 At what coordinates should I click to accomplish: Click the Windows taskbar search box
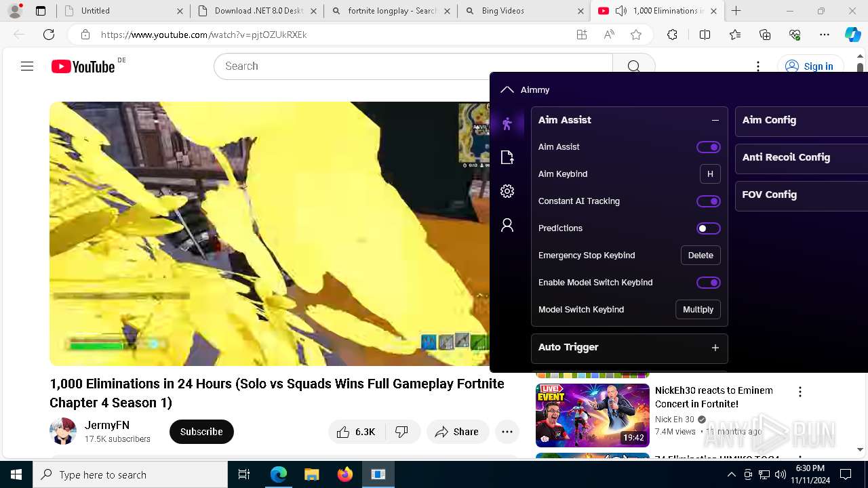(130, 474)
